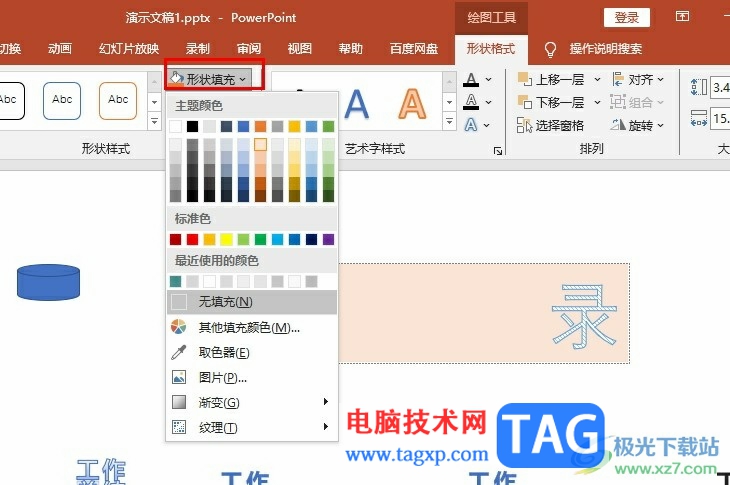
Task: Click the picture fill icon
Action: pyautogui.click(x=179, y=377)
